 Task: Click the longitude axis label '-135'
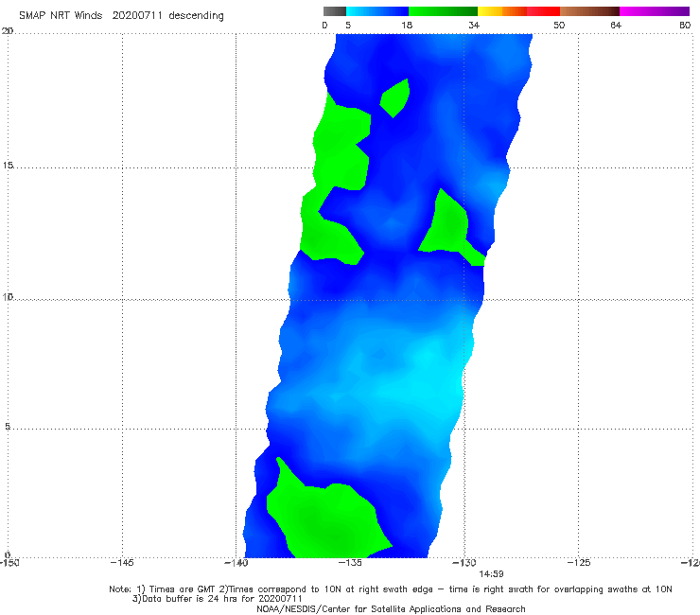coord(350,562)
